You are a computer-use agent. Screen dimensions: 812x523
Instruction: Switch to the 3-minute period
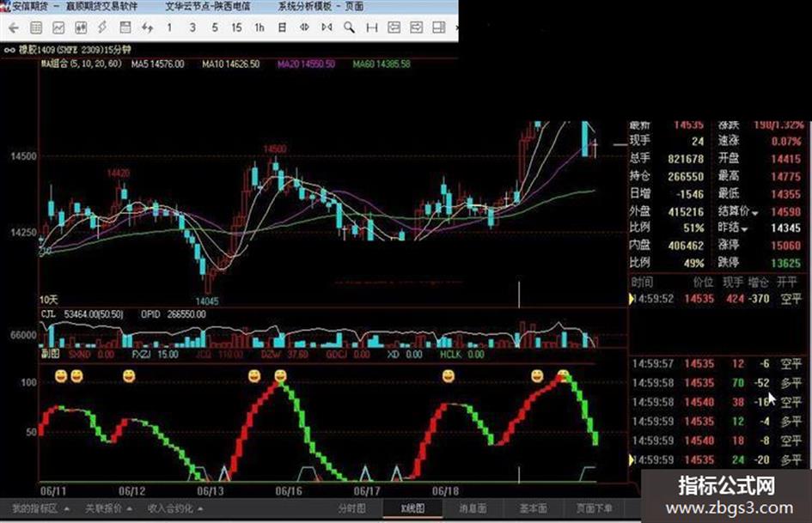(x=192, y=27)
